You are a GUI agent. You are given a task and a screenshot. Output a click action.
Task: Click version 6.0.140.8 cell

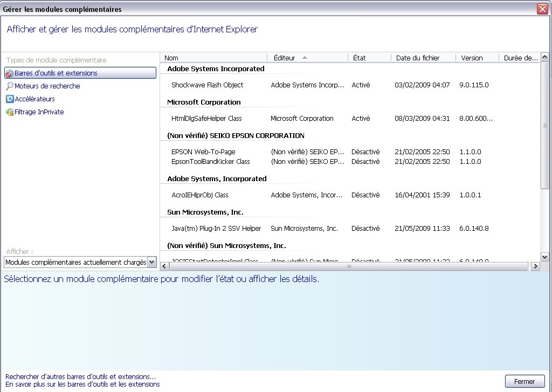click(474, 228)
